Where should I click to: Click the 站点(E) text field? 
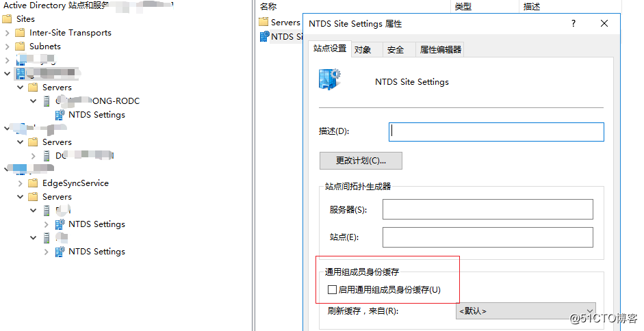(x=487, y=237)
